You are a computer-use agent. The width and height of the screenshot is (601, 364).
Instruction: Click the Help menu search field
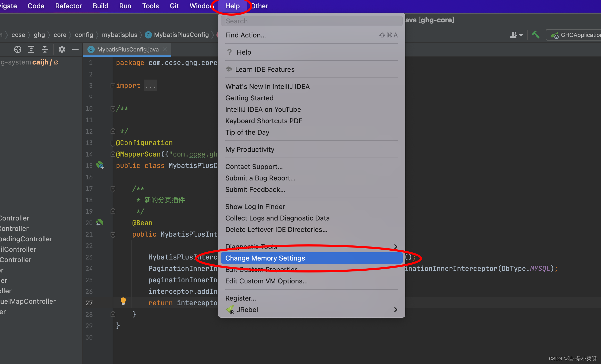[311, 21]
